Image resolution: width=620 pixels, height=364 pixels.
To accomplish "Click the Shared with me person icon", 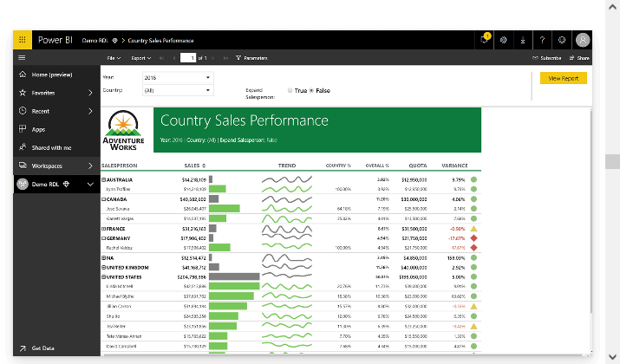I will coord(23,147).
